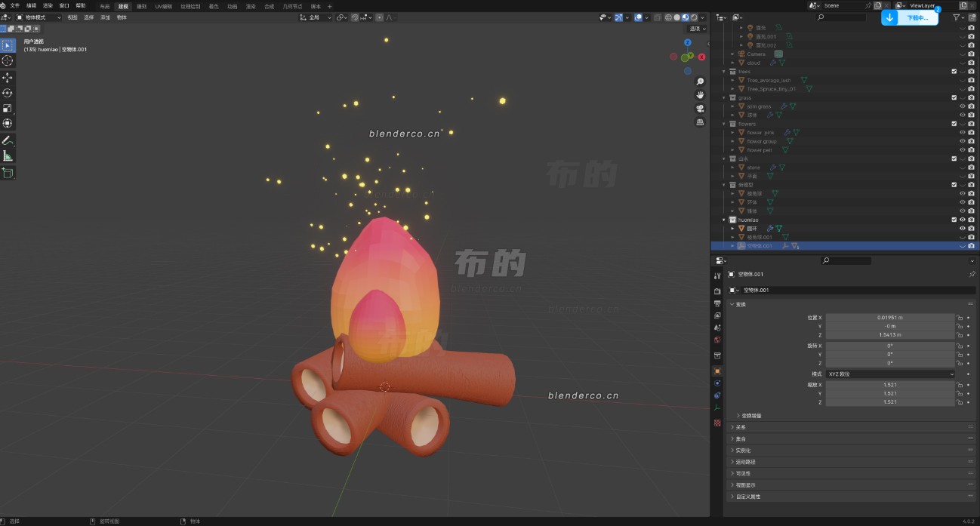Viewport: 980px width, 526px height.
Task: Click the Blender logo menu icon
Action: tap(4, 5)
